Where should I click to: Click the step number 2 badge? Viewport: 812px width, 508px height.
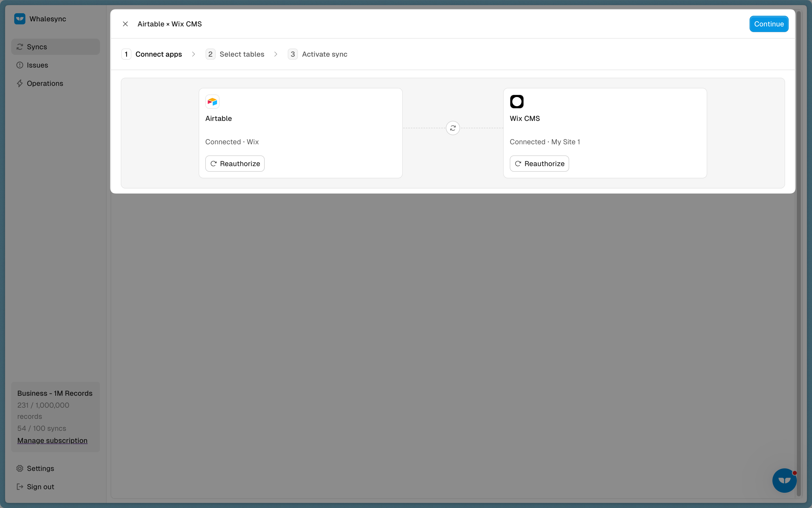[x=210, y=54]
